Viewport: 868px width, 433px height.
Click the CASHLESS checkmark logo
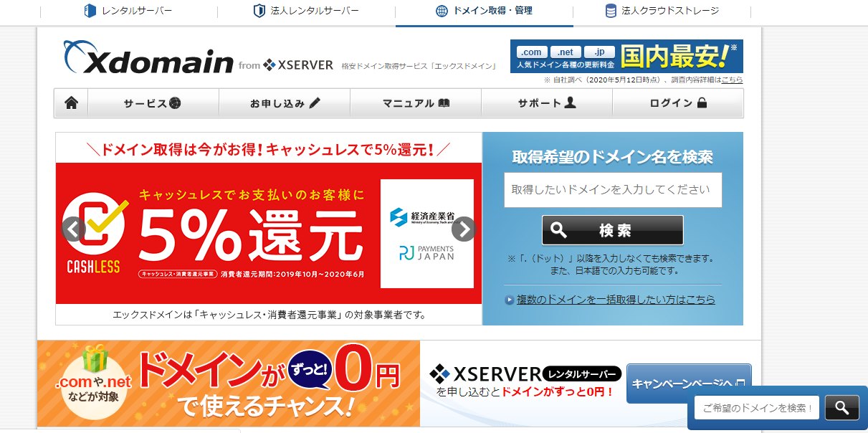pos(96,234)
